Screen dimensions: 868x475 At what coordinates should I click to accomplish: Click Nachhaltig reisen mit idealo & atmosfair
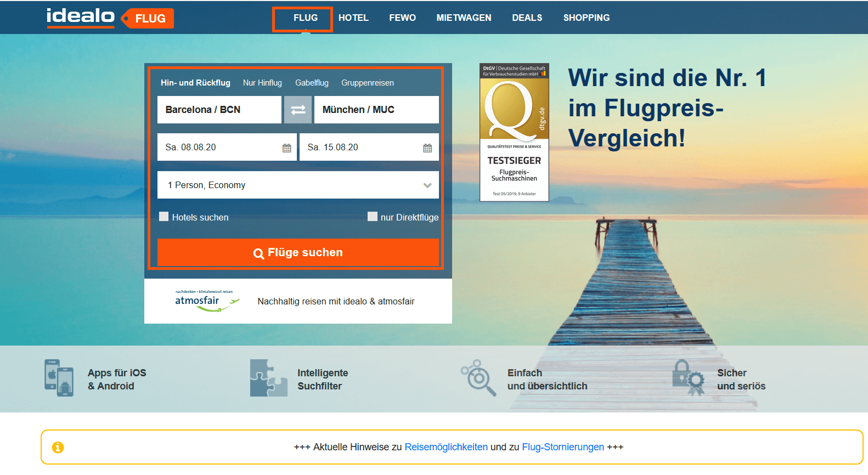click(336, 301)
